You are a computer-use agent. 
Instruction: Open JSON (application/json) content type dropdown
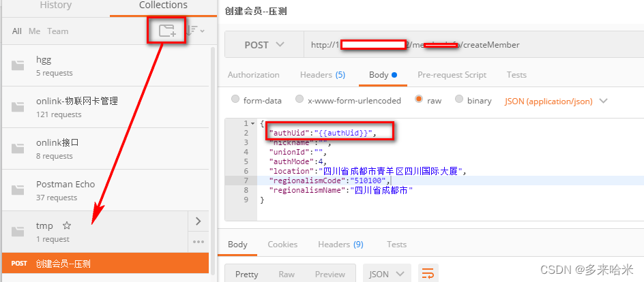click(x=556, y=101)
